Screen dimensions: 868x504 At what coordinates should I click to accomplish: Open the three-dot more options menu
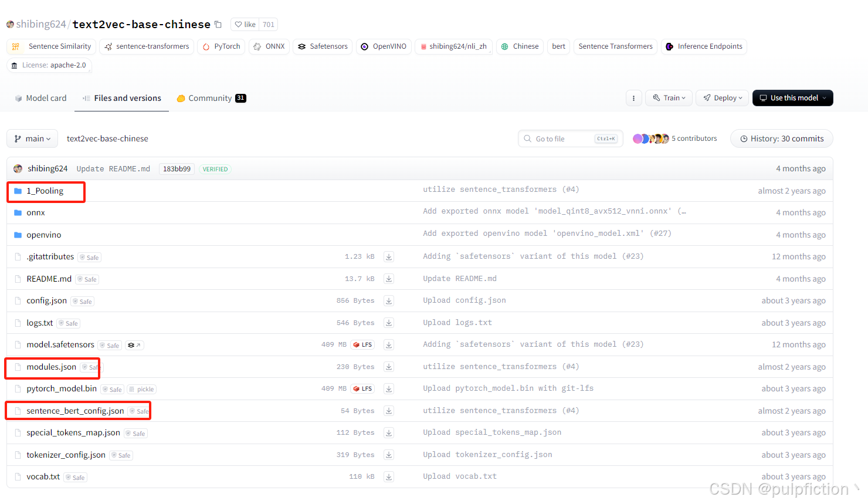[x=633, y=98]
